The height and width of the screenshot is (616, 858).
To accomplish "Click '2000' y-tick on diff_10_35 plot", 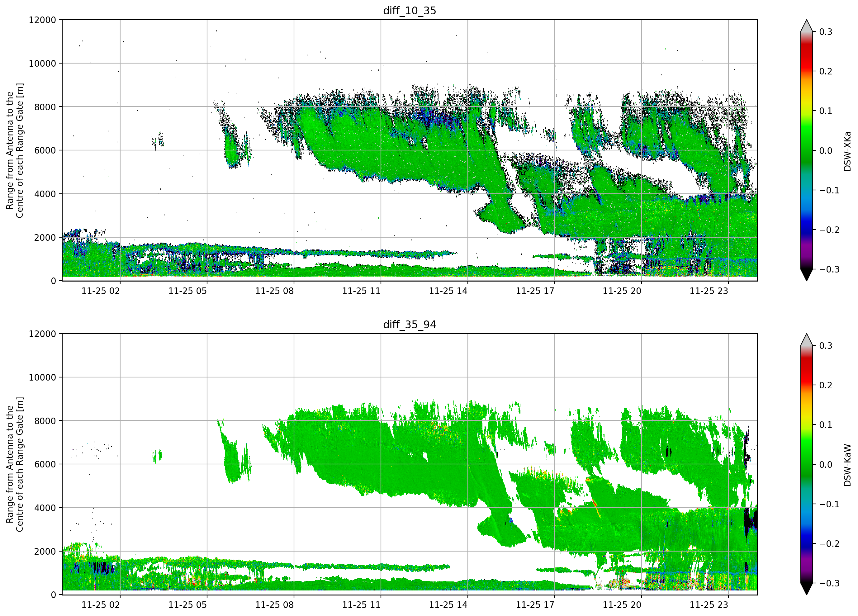I will click(x=45, y=238).
